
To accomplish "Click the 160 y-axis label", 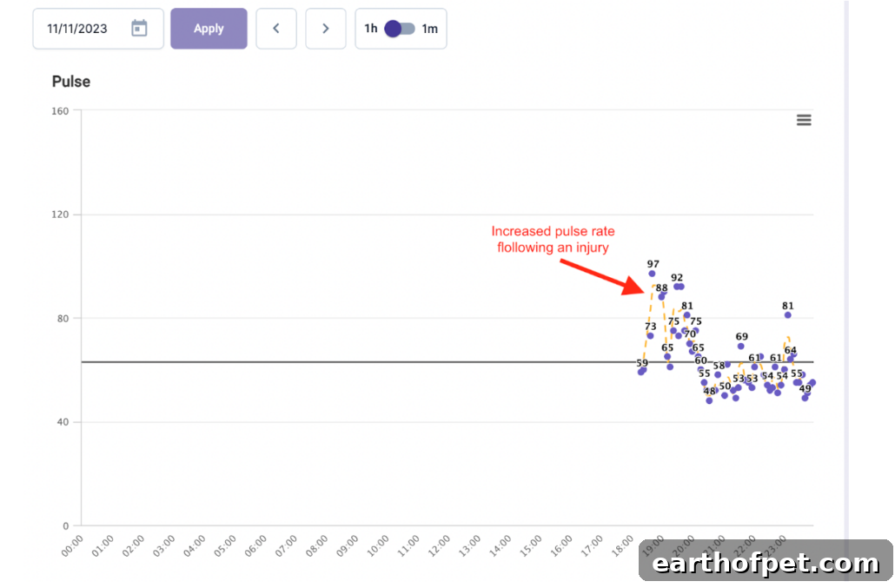I will (x=60, y=110).
